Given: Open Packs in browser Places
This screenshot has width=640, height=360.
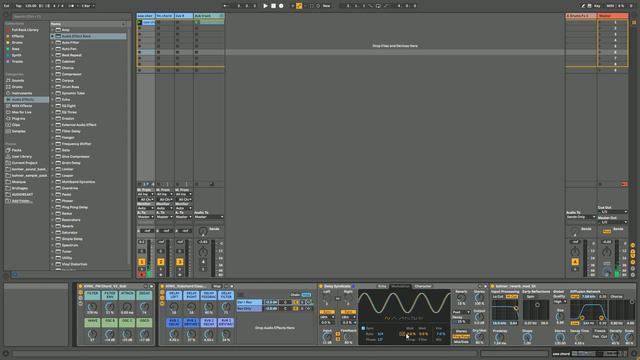Looking at the screenshot, I should [x=16, y=150].
